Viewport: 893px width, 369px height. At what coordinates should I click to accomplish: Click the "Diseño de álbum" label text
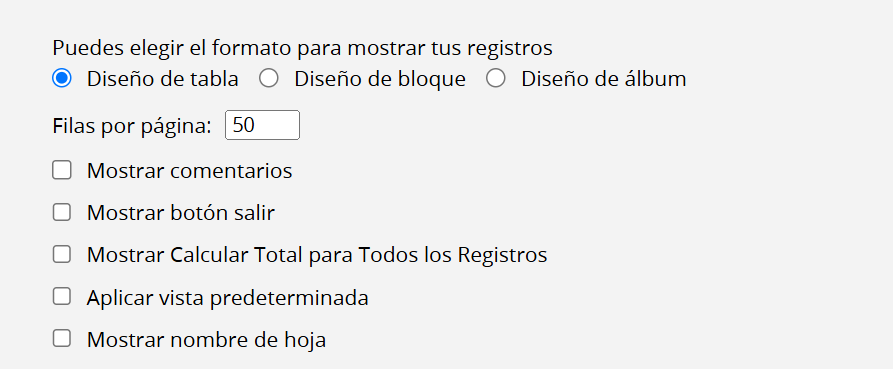click(604, 79)
